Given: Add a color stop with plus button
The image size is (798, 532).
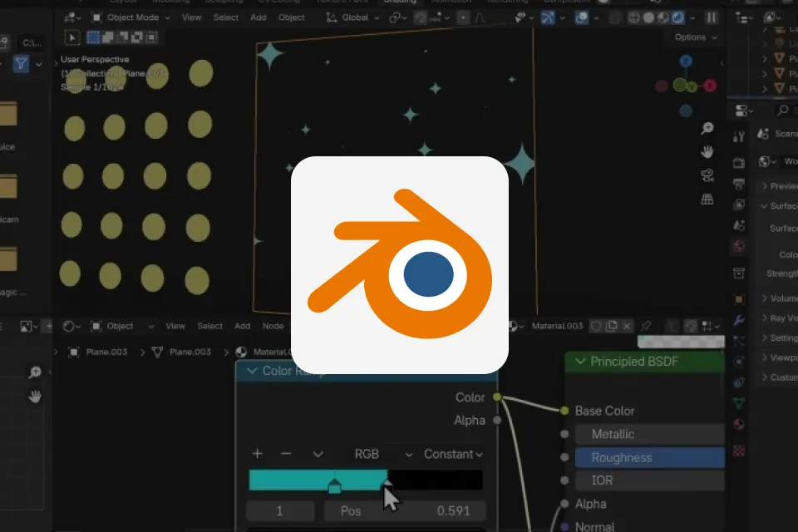Looking at the screenshot, I should (x=258, y=454).
